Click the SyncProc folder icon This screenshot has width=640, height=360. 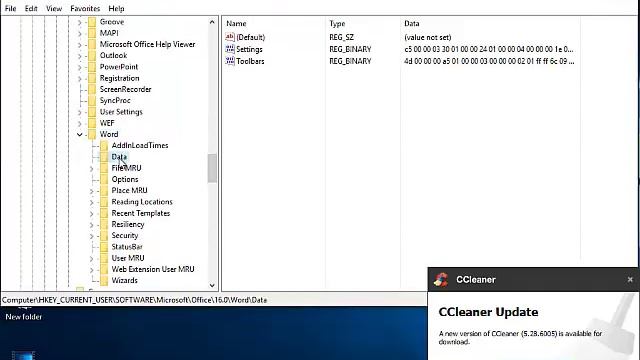point(92,100)
